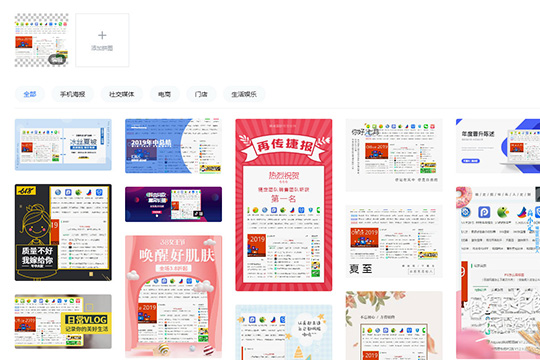
Task: Select the 全部 category filter
Action: click(x=30, y=94)
